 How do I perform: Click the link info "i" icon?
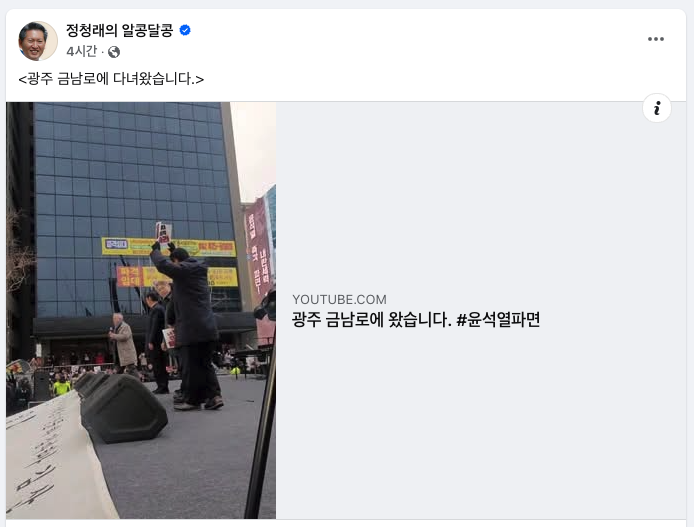pos(657,108)
